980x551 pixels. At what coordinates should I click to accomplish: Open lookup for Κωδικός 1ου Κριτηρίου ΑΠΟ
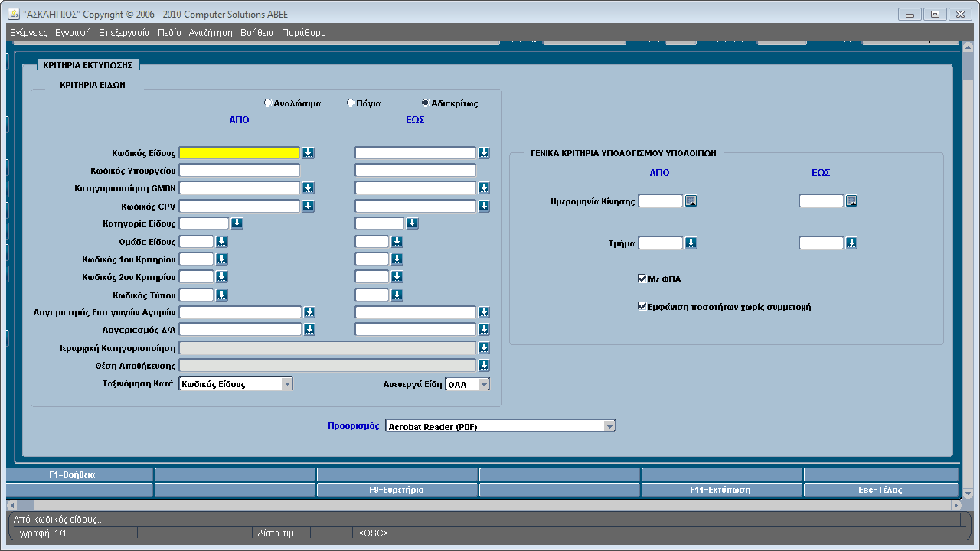pyautogui.click(x=221, y=259)
